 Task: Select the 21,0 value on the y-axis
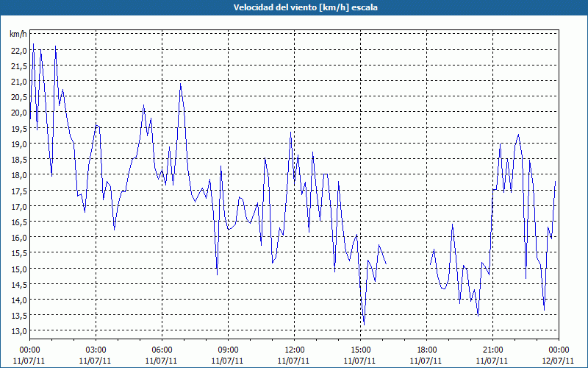point(19,82)
